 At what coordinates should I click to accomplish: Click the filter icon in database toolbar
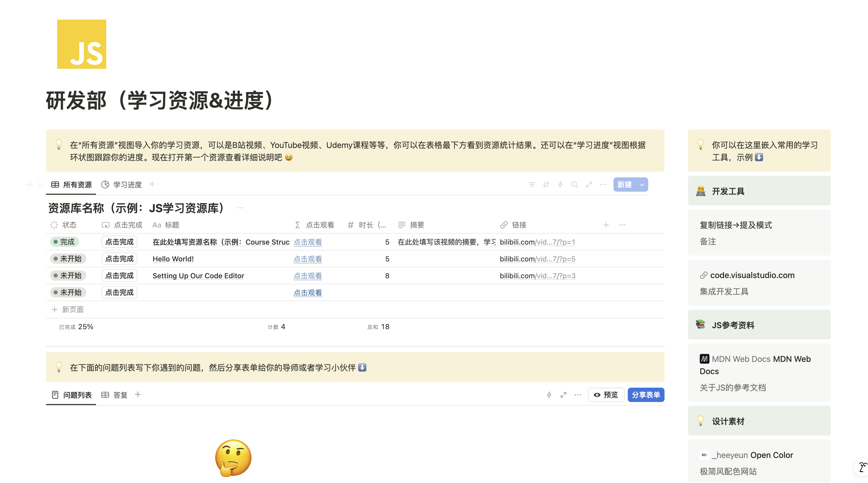tap(531, 185)
